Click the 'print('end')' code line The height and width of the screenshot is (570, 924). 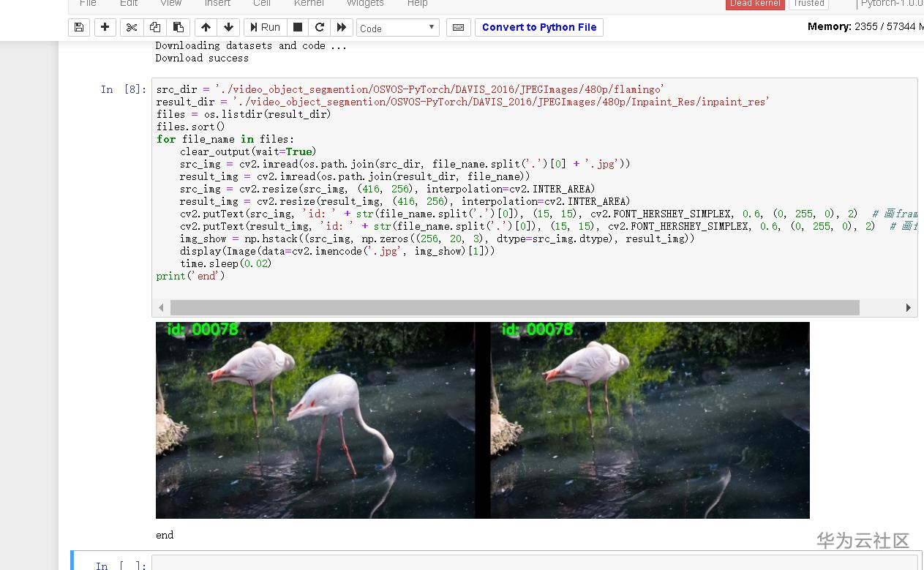point(190,276)
